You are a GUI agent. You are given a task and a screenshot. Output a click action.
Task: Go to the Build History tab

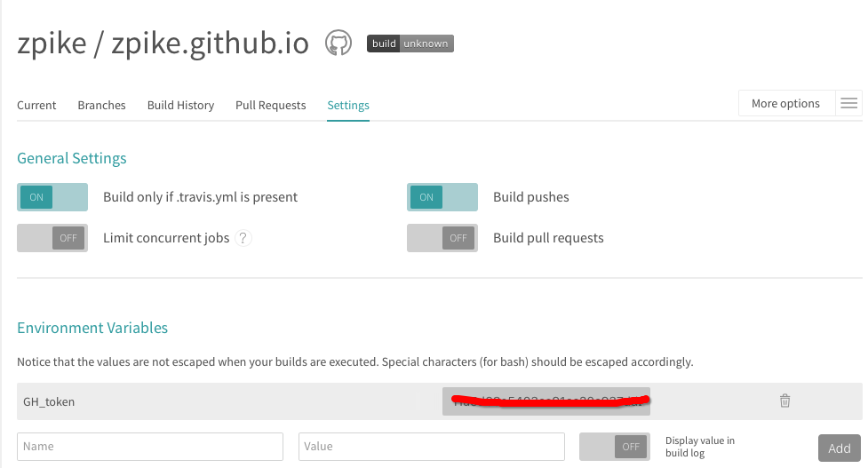click(180, 105)
